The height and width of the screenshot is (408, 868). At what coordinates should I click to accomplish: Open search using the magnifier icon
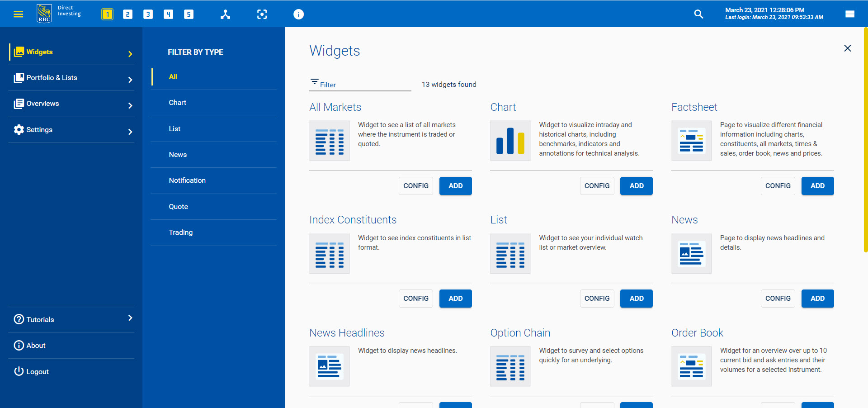tap(699, 14)
